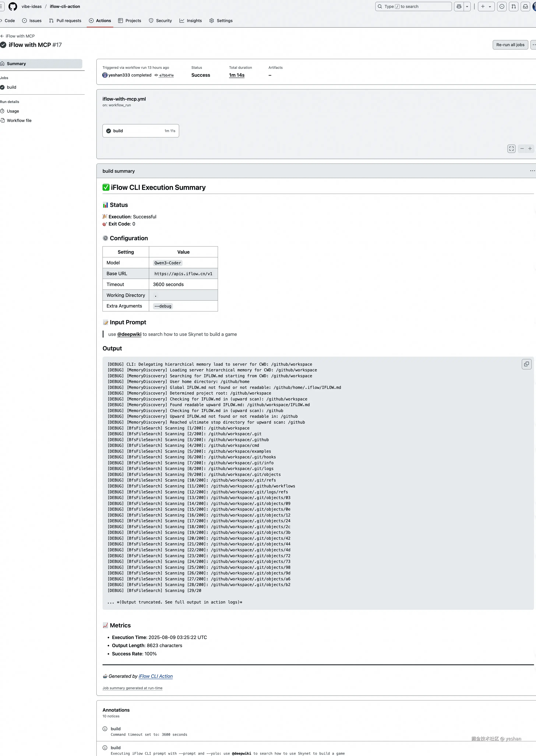Expand the Copilot dropdown arrow
Screen dimensions: 536x756
[467, 6]
